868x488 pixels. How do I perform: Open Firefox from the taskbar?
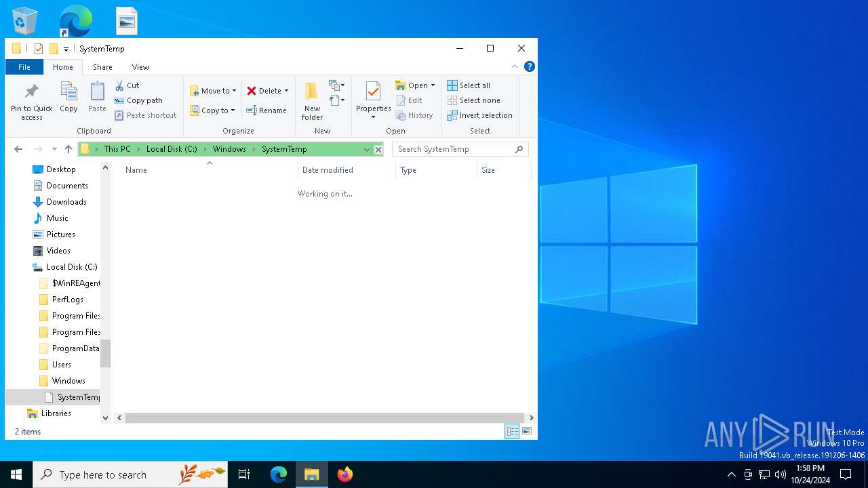[x=345, y=474]
